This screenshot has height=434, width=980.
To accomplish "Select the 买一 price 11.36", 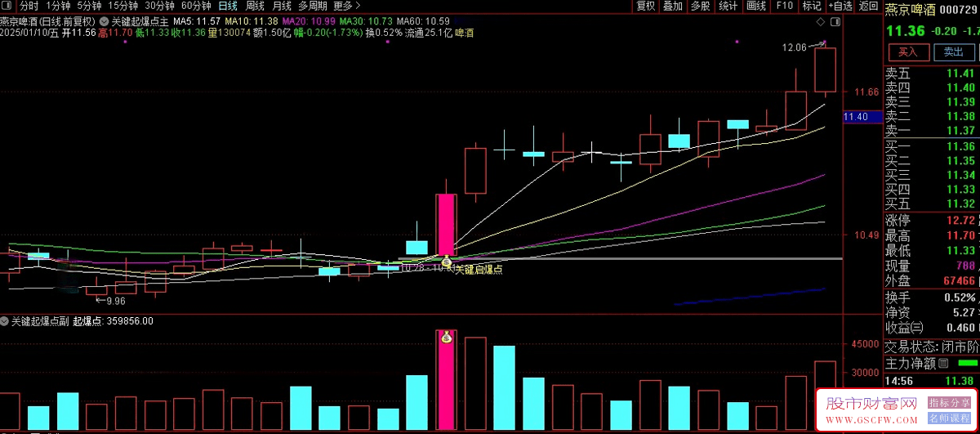I will click(x=960, y=147).
